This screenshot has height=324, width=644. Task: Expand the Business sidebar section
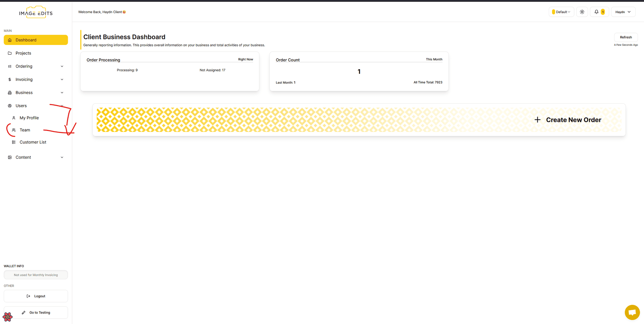click(36, 93)
